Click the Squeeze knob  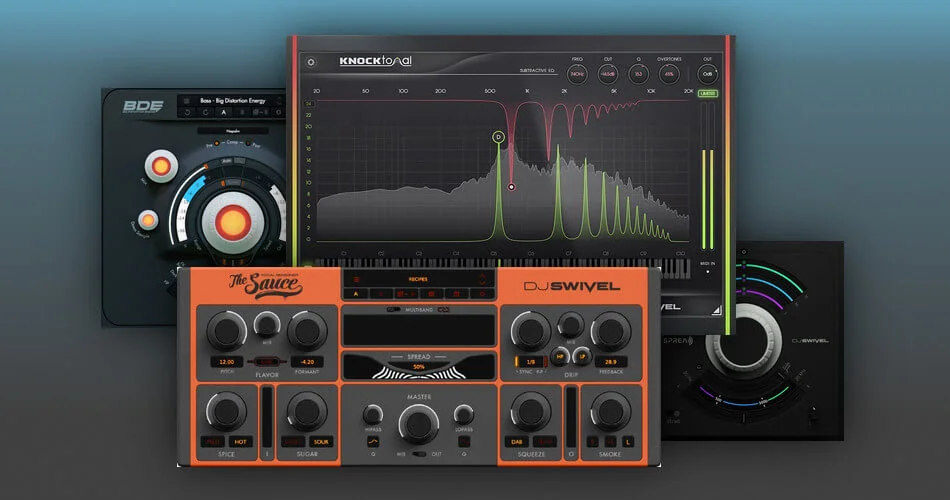[531, 412]
